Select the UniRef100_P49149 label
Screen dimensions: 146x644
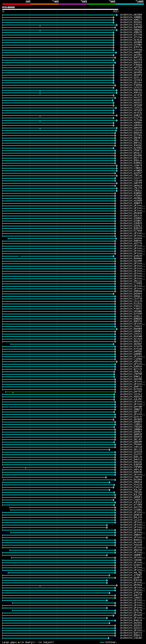(x=131, y=545)
